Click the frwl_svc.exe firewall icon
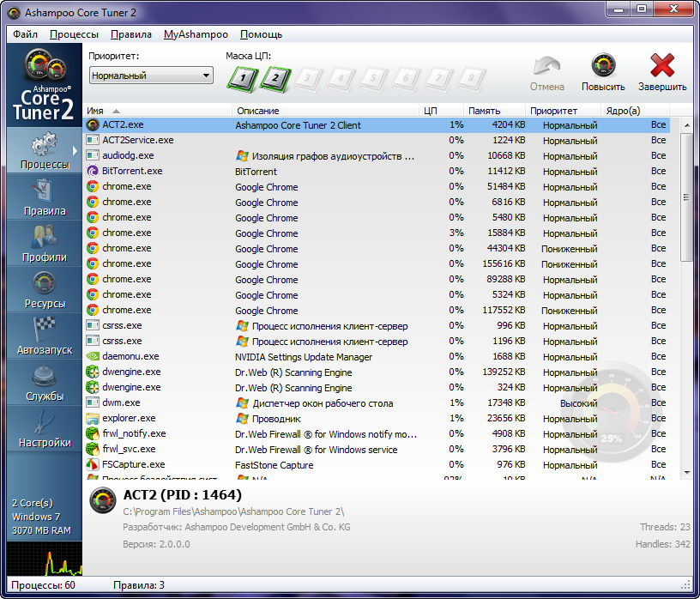The image size is (700, 599). click(93, 450)
